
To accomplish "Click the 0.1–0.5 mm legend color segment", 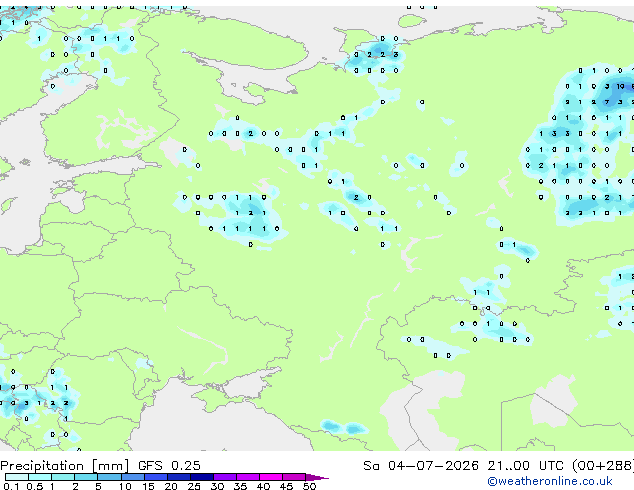I will (x=17, y=477).
